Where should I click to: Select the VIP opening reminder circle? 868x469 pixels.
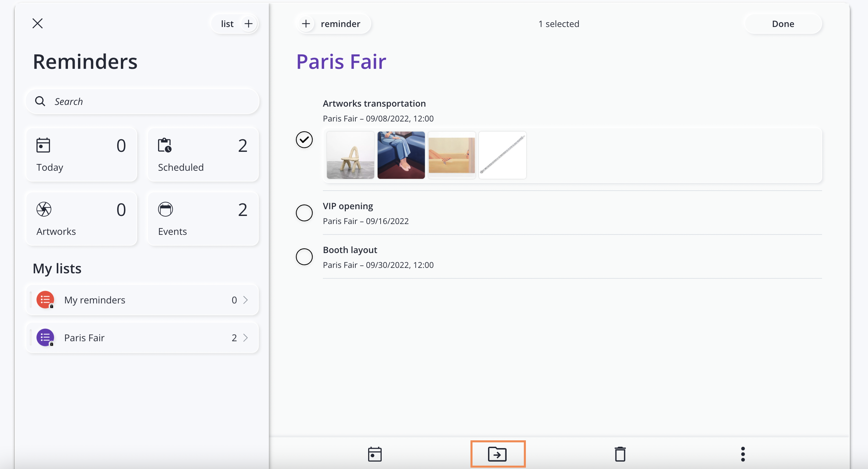[304, 213]
